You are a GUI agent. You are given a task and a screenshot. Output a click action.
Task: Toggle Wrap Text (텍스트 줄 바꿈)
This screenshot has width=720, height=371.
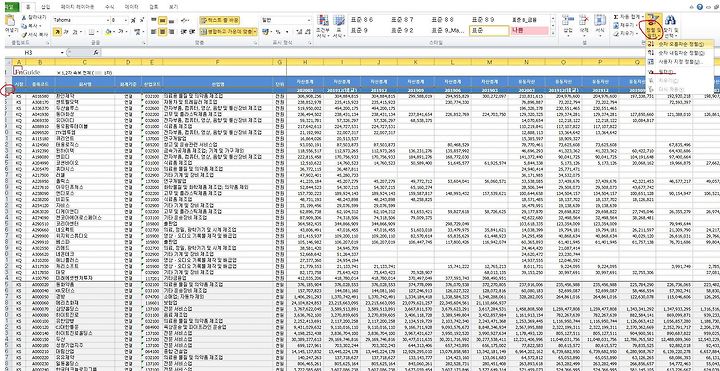click(219, 20)
